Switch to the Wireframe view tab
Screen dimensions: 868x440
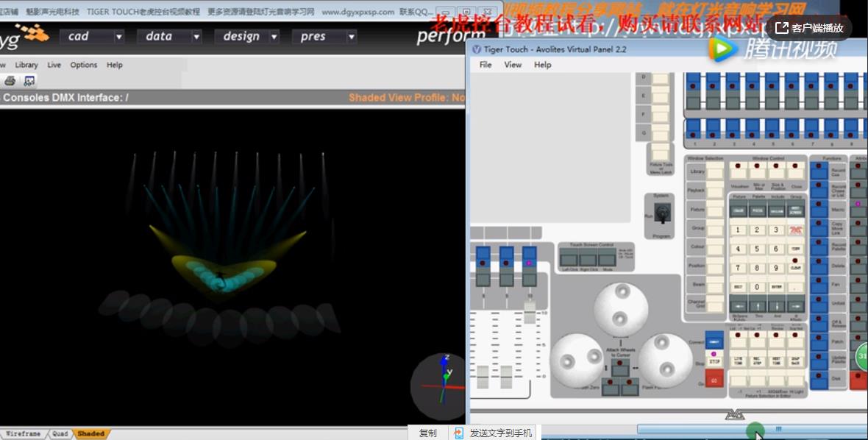(23, 434)
